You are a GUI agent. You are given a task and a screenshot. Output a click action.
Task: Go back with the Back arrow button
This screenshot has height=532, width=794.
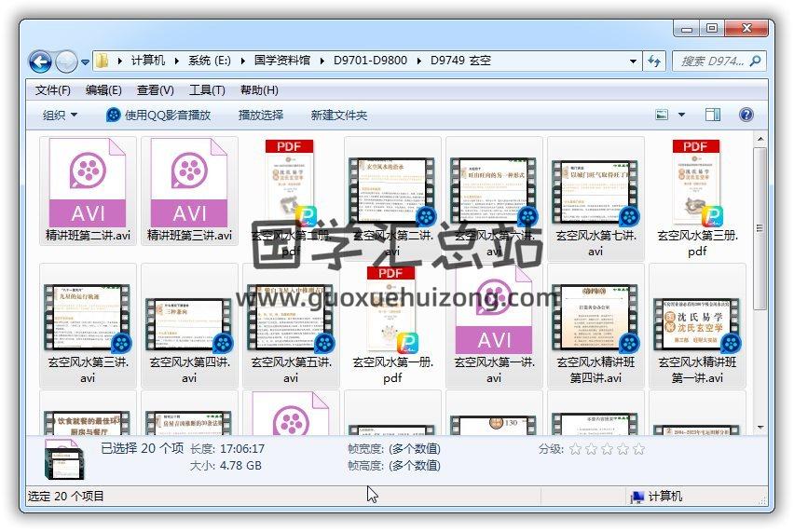(x=40, y=61)
